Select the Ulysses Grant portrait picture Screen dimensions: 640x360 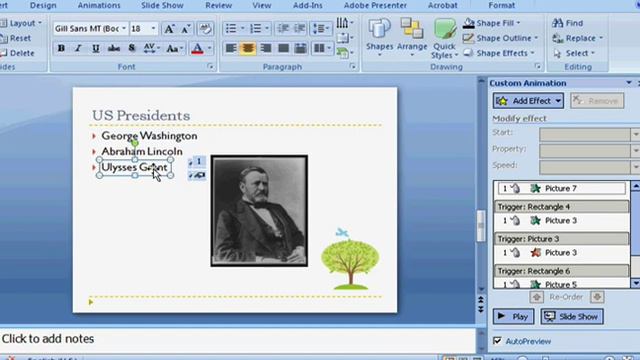(x=259, y=211)
